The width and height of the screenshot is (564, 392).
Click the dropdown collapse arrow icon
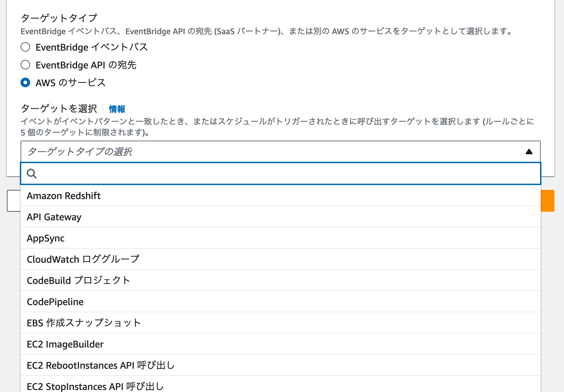click(529, 152)
